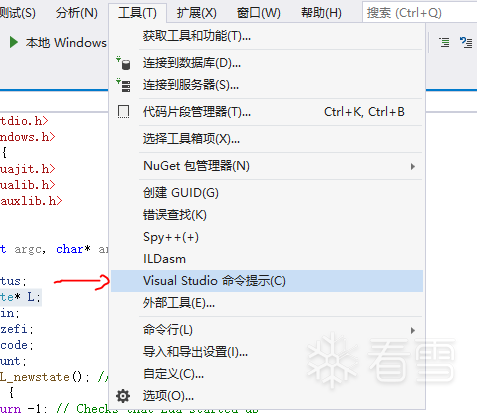Select 选择工具箱项(X)...
The height and width of the screenshot is (413, 477).
267,139
